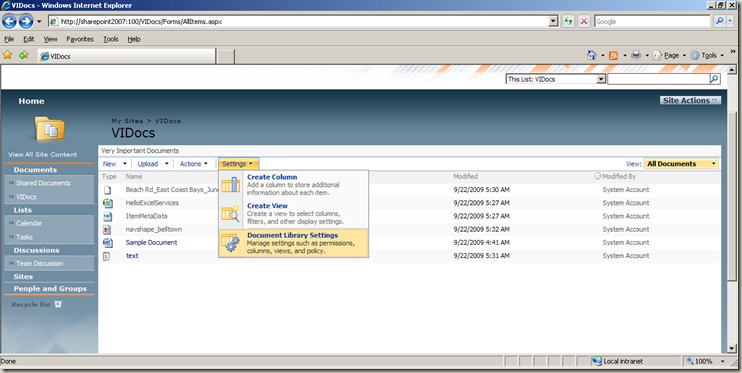This screenshot has height=373, width=742.
Task: Click the Sample Document file type icon
Action: click(x=108, y=243)
